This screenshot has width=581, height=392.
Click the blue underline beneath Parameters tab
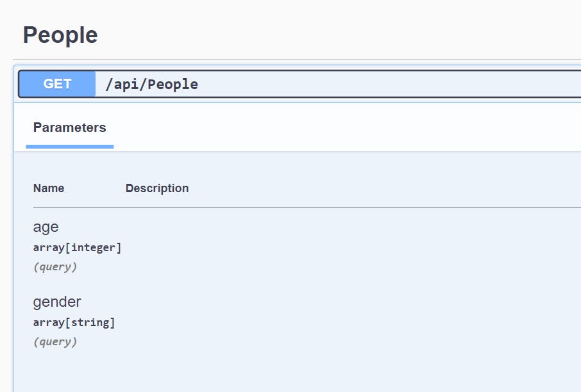pyautogui.click(x=70, y=147)
